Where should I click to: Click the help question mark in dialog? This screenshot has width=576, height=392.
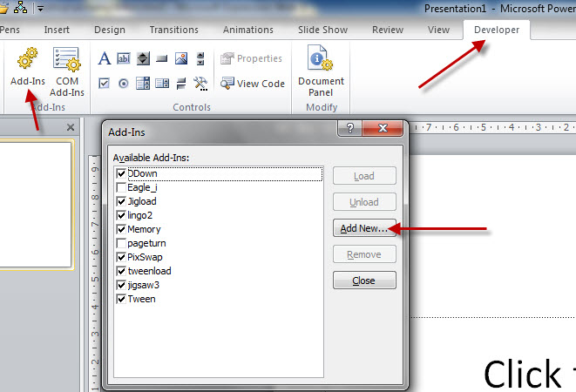(349, 129)
